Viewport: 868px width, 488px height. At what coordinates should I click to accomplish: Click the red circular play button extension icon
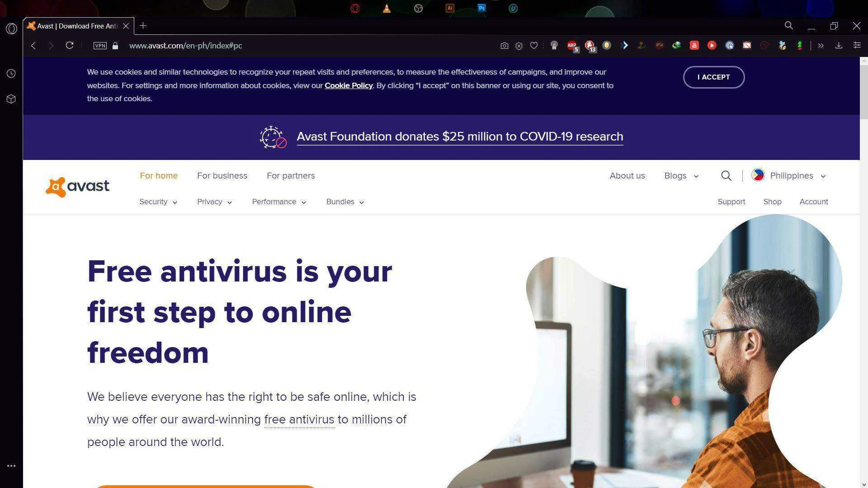[712, 46]
